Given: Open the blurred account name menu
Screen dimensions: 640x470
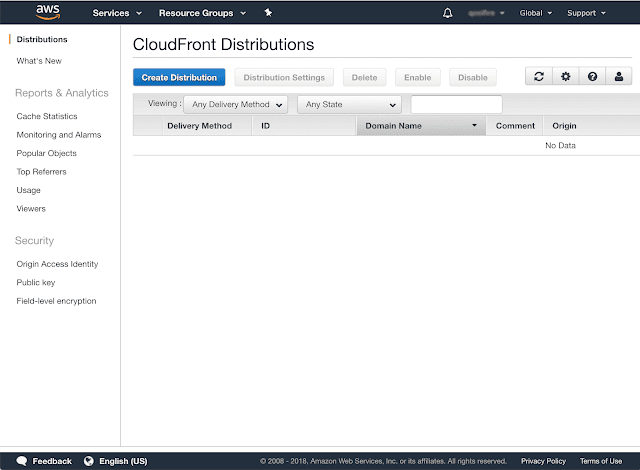Looking at the screenshot, I should (486, 13).
